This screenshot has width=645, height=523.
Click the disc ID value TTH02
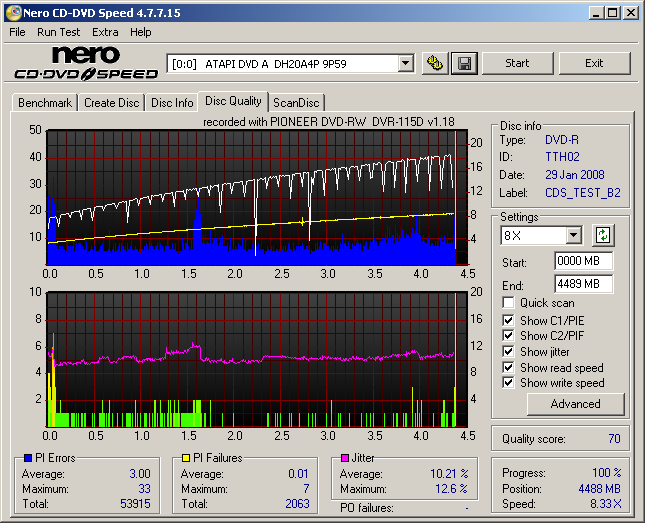[562, 157]
